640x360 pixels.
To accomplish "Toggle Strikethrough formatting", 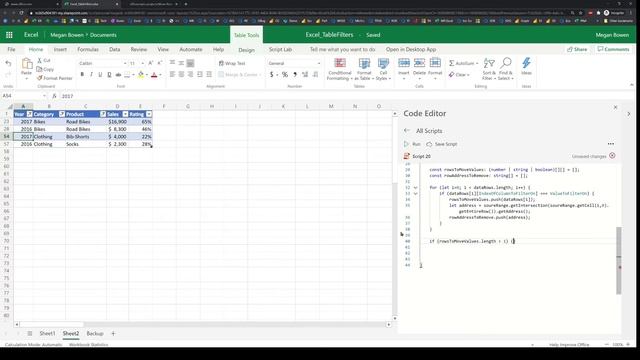I will click(118, 75).
